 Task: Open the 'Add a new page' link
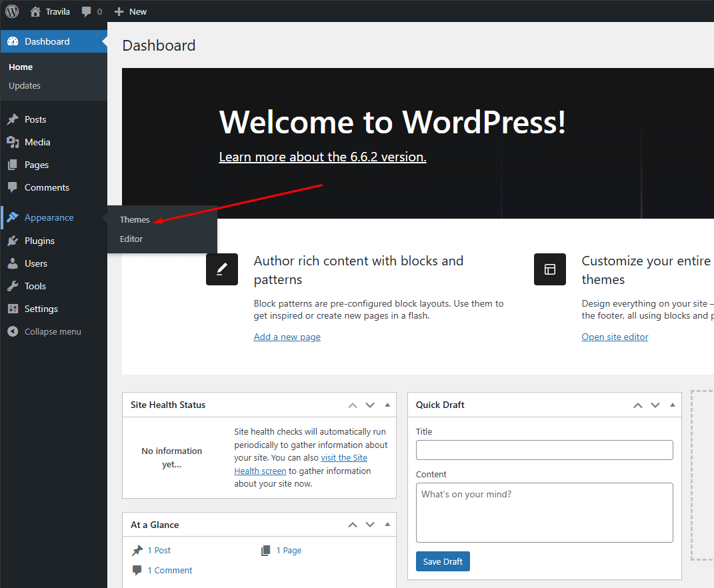287,337
